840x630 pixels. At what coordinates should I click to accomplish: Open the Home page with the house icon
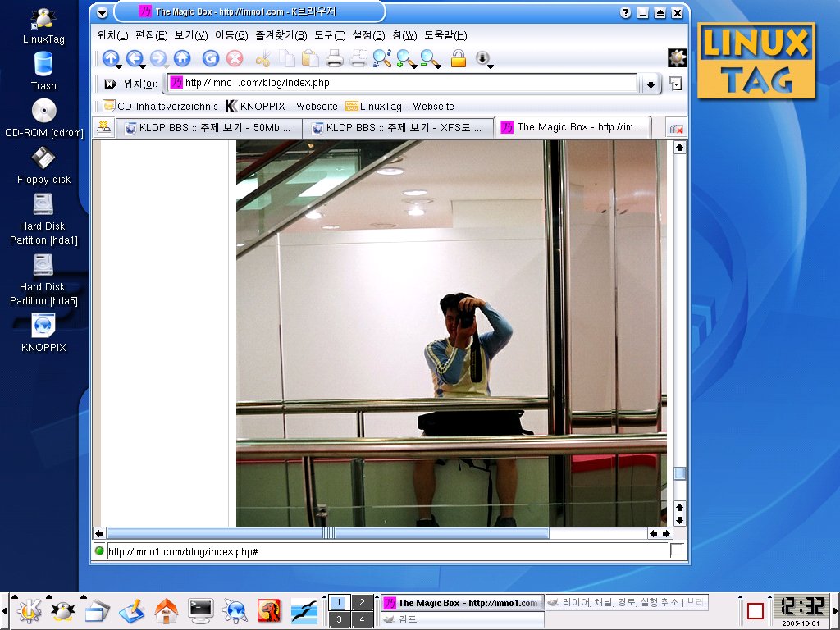point(182,58)
